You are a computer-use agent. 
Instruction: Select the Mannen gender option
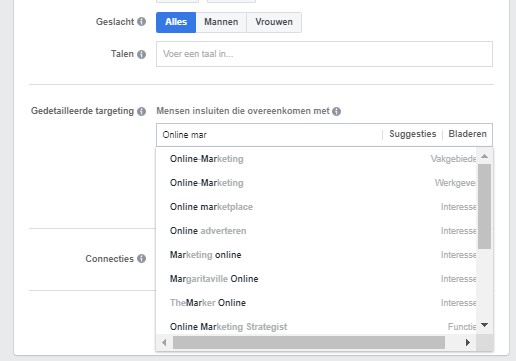[x=221, y=22]
